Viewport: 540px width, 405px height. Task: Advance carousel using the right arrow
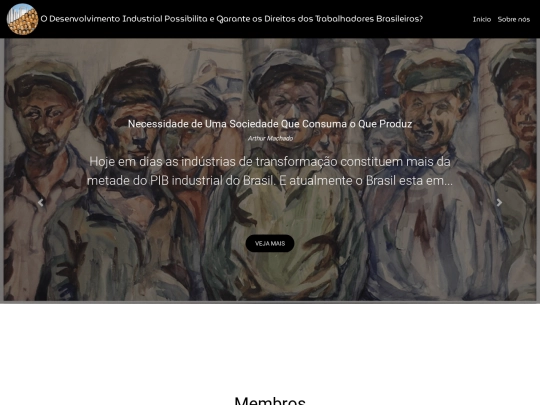499,203
